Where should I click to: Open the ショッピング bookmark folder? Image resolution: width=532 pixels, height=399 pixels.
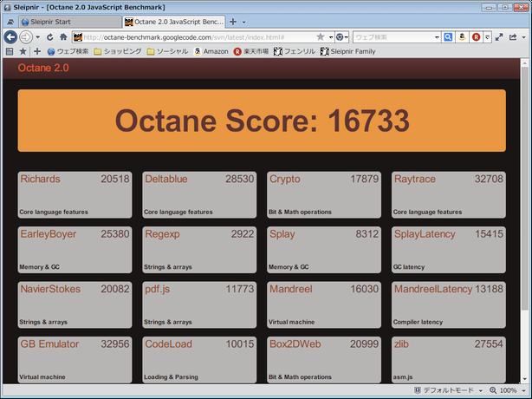pos(118,51)
